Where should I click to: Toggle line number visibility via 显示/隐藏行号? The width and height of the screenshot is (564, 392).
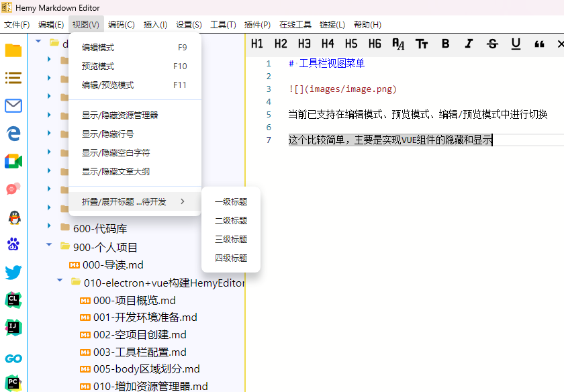pos(107,134)
